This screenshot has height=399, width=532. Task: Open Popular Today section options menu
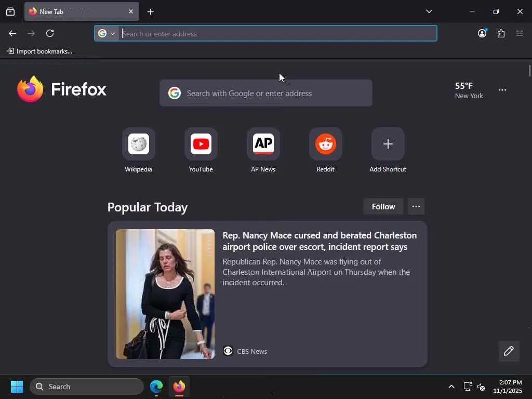(416, 207)
